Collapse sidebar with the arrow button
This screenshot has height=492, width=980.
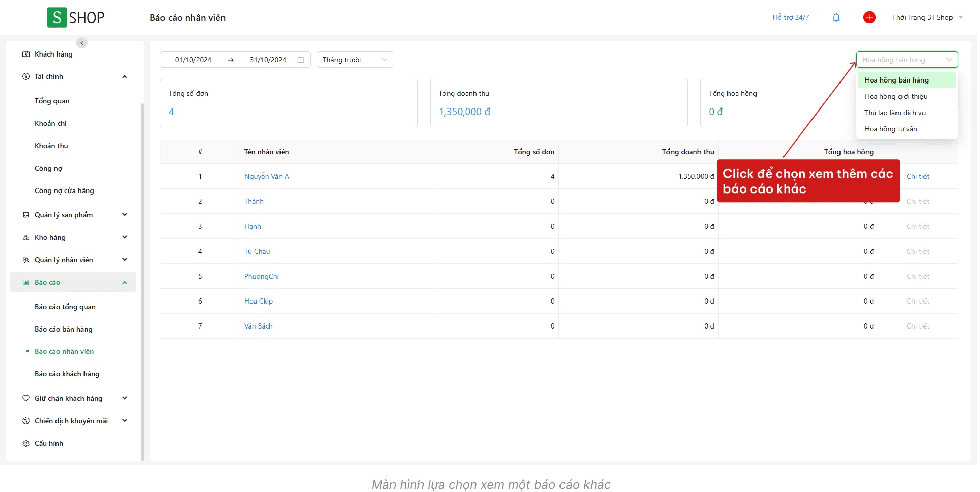[82, 43]
